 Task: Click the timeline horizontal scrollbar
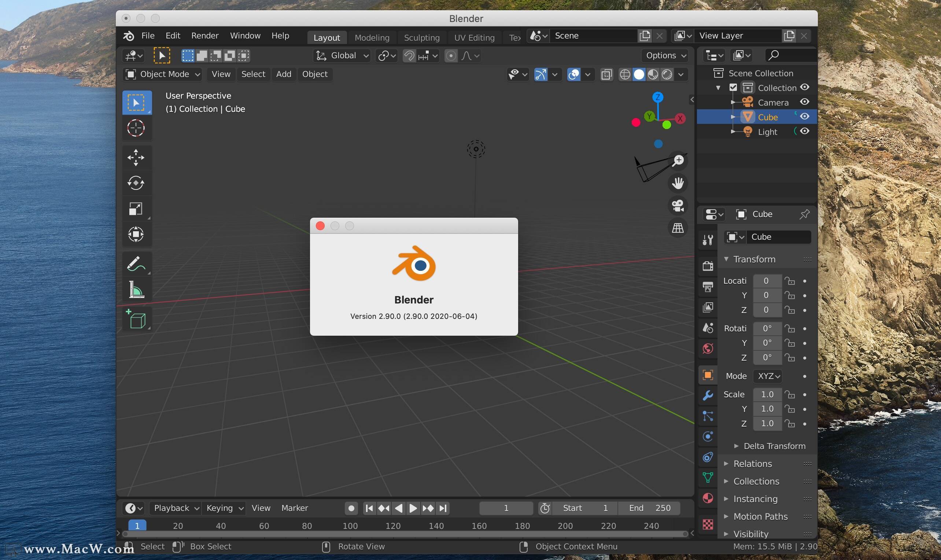tap(405, 534)
